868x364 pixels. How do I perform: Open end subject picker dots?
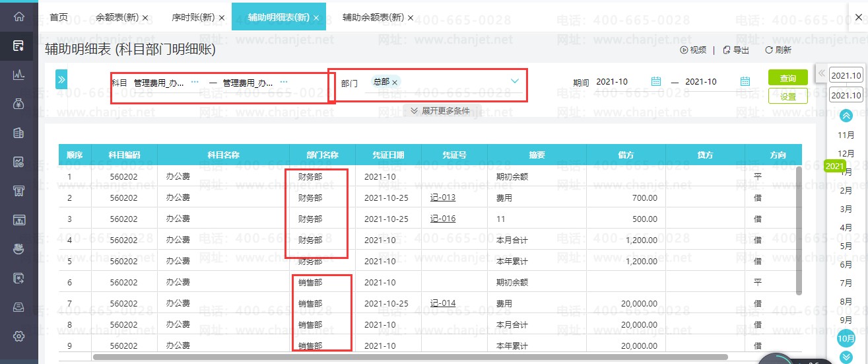point(284,83)
